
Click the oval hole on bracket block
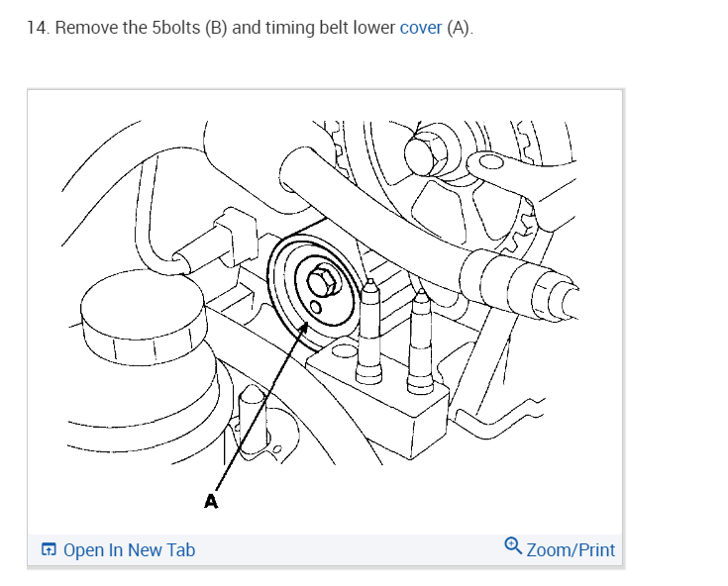[343, 351]
